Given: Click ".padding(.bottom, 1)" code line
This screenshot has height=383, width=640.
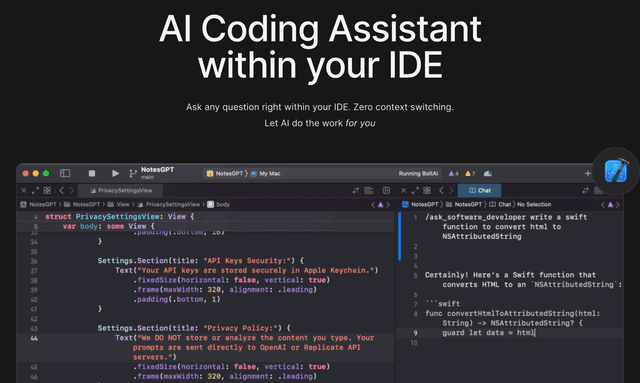Looking at the screenshot, I should point(176,299).
